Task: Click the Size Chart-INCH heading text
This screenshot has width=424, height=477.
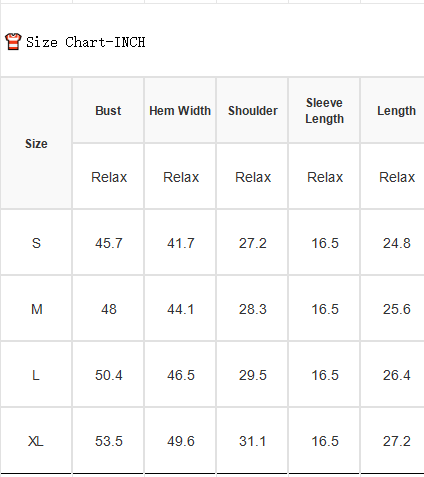Action: (x=86, y=42)
